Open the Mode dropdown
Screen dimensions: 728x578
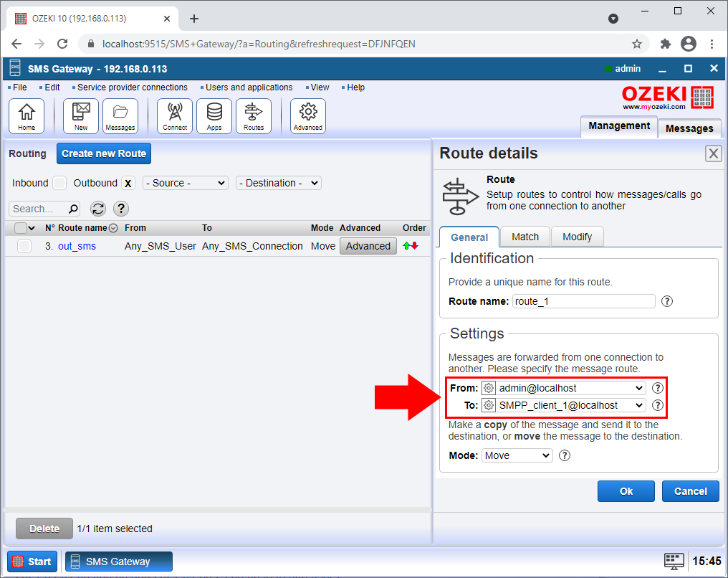pyautogui.click(x=517, y=455)
